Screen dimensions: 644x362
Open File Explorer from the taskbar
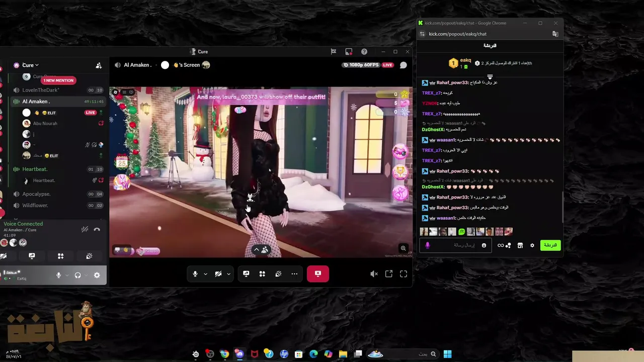pyautogui.click(x=343, y=354)
